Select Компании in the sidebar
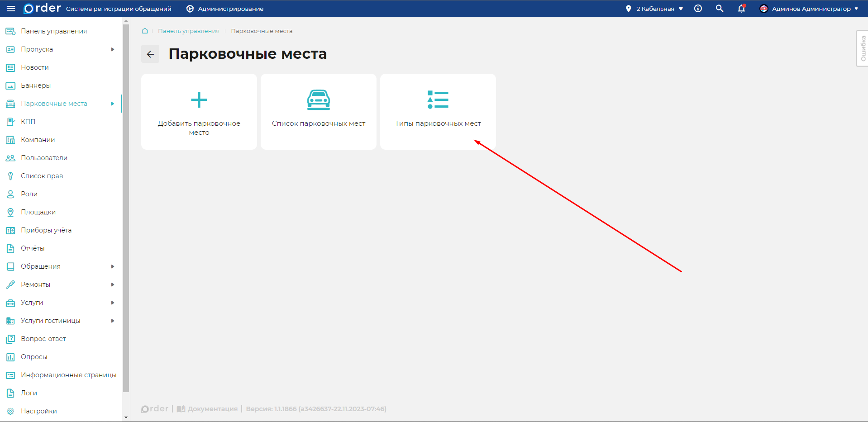Screen dimensions: 868x422 pos(38,140)
